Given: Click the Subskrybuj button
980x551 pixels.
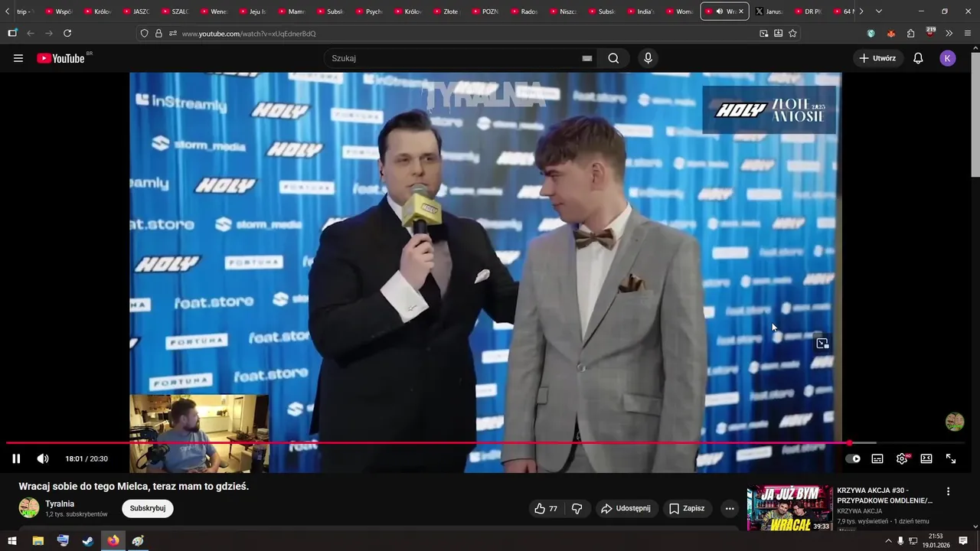Looking at the screenshot, I should (148, 508).
